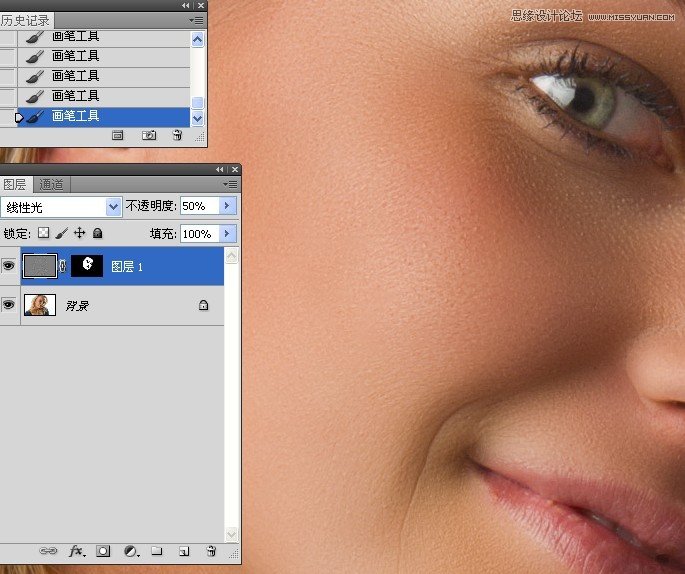Delete current state in History panel
The width and height of the screenshot is (685, 574).
[177, 135]
